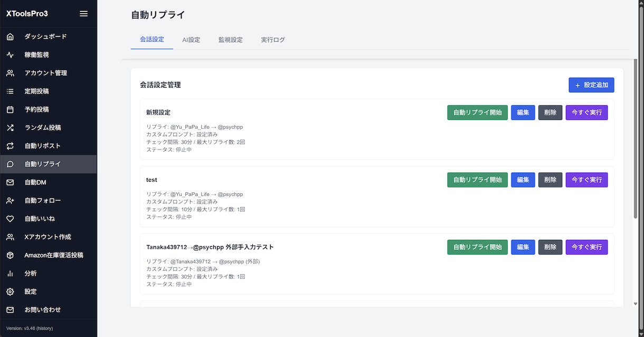Viewport: 644px width, 337px height.
Task: Click 'チェック間隔: 10分 / 最大リプライ数: 1回' text
Action: [195, 209]
